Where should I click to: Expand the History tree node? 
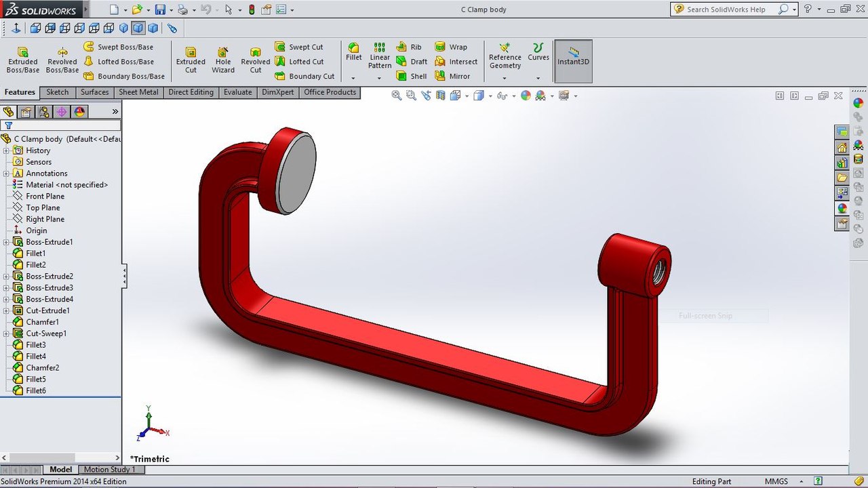point(6,150)
